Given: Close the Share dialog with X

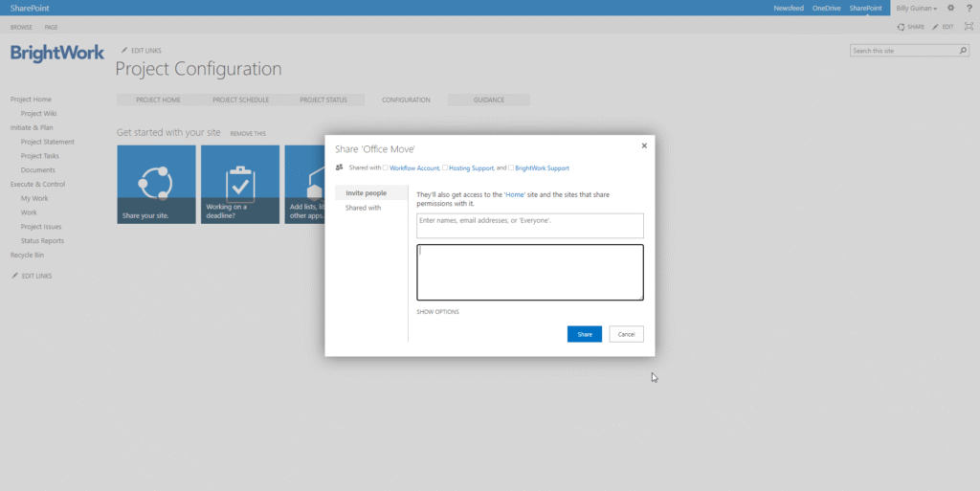Looking at the screenshot, I should pyautogui.click(x=644, y=145).
